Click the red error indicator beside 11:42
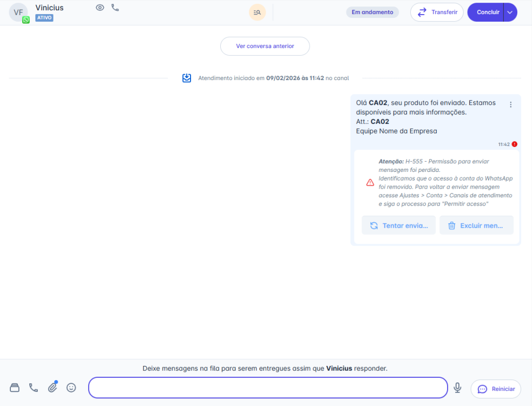 (514, 144)
